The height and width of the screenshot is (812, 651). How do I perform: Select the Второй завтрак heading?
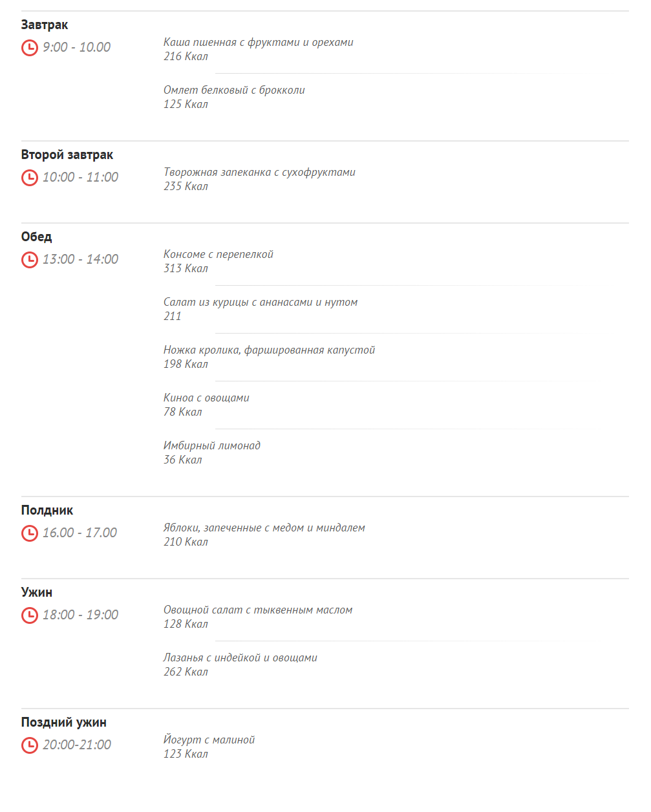pos(67,155)
